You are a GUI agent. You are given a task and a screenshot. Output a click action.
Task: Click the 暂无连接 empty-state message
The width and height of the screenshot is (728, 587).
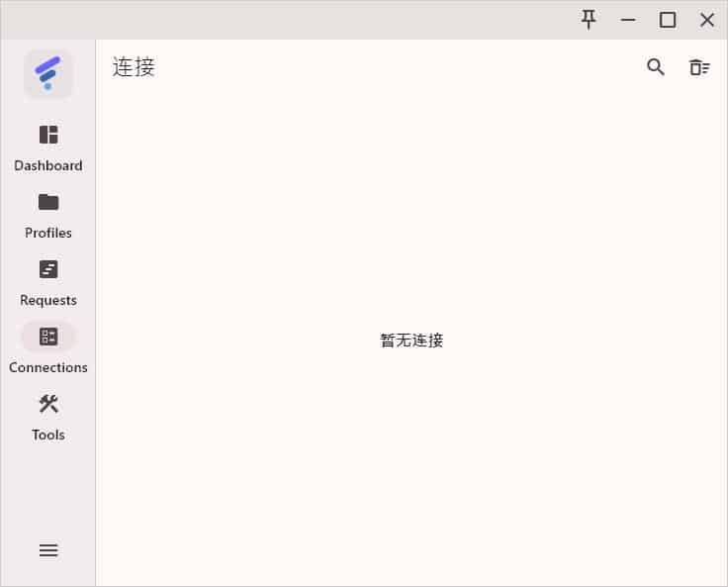click(x=411, y=341)
